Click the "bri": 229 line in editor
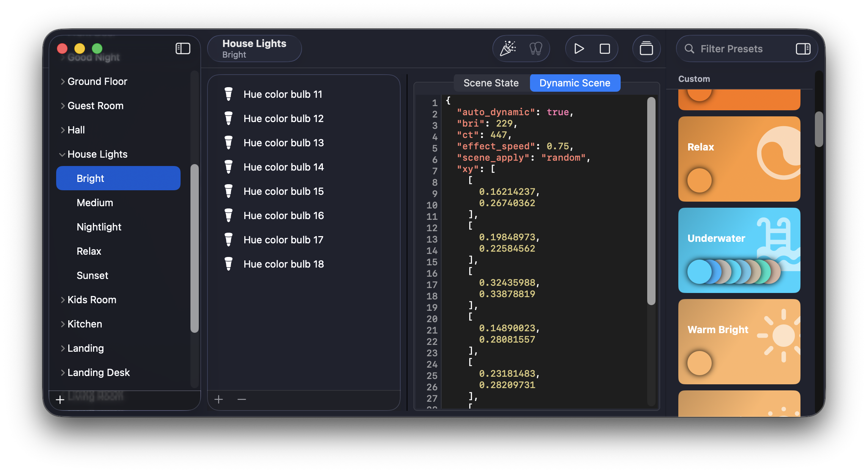This screenshot has height=473, width=868. tap(487, 124)
